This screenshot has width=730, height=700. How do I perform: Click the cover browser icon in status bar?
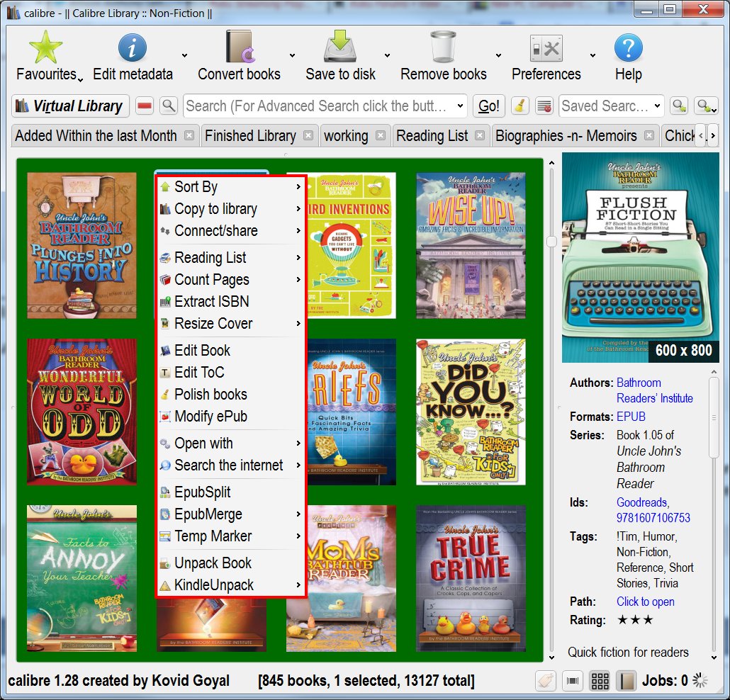[x=573, y=681]
